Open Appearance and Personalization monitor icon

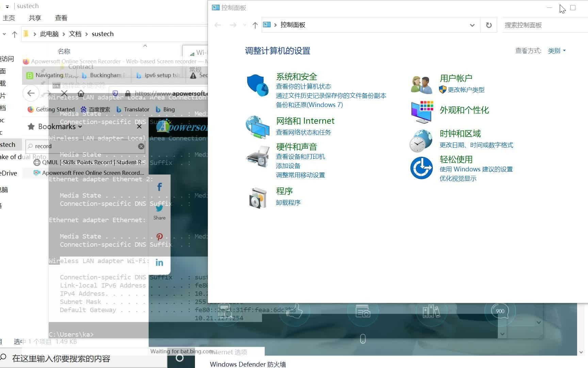(422, 112)
